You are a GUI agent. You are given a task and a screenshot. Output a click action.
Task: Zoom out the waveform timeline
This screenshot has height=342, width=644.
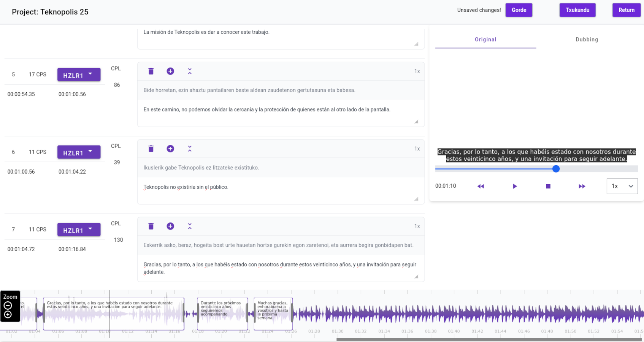[8, 306]
